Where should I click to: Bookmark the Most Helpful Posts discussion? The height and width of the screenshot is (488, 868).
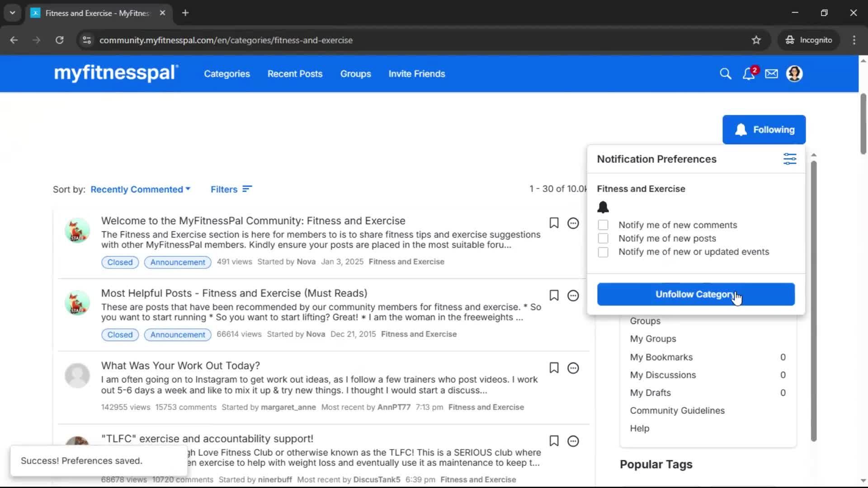(554, 296)
